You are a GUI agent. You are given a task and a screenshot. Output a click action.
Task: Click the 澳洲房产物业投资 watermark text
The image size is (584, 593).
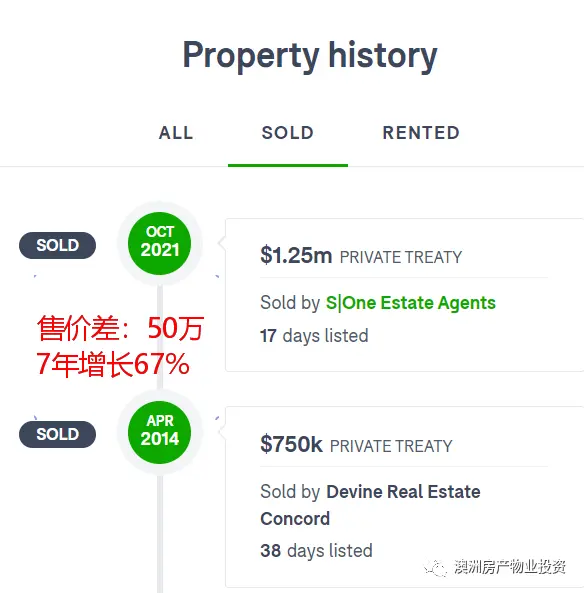[510, 567]
